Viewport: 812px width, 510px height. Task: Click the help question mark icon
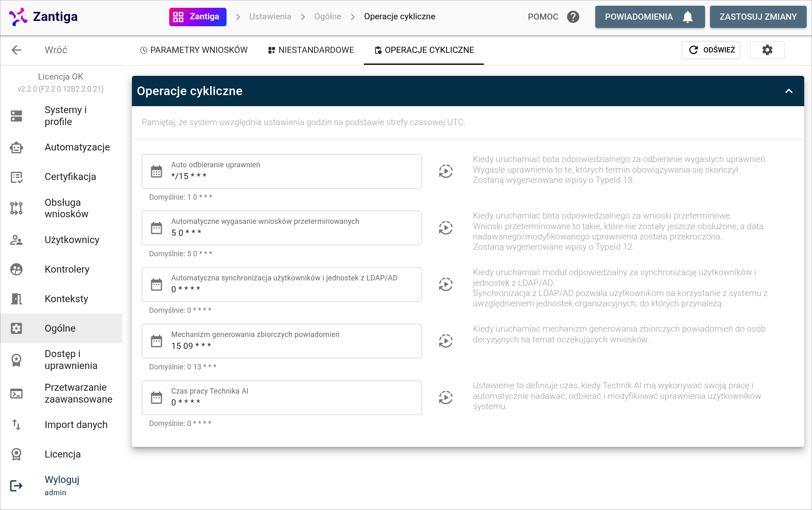click(x=573, y=17)
